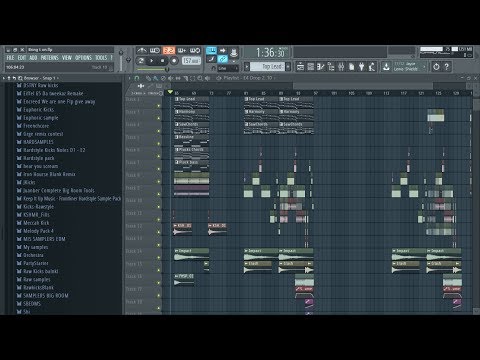
Task: Click the Playlist - E4 Drop title
Action: [248, 78]
